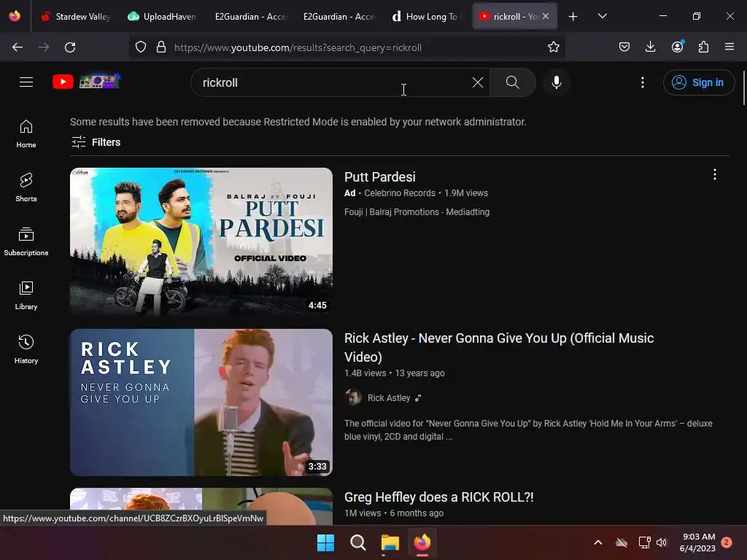The width and height of the screenshot is (747, 560).
Task: Click the YouTube logo
Action: (63, 82)
